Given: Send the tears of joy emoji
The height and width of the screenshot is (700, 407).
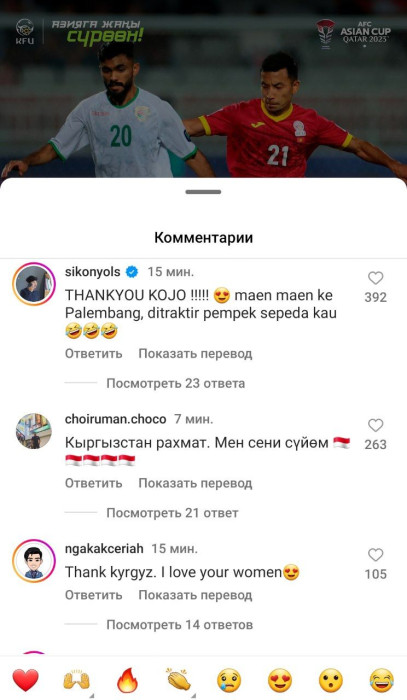Looking at the screenshot, I should tap(382, 680).
